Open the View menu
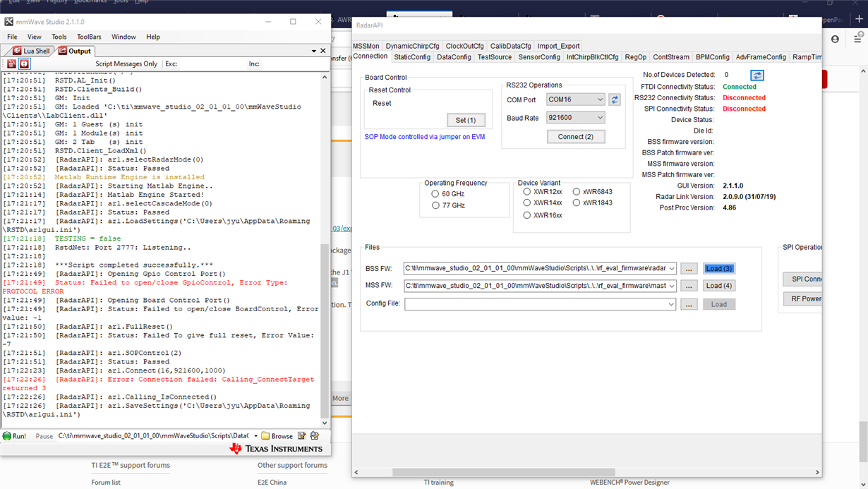This screenshot has width=868, height=489. coord(34,37)
